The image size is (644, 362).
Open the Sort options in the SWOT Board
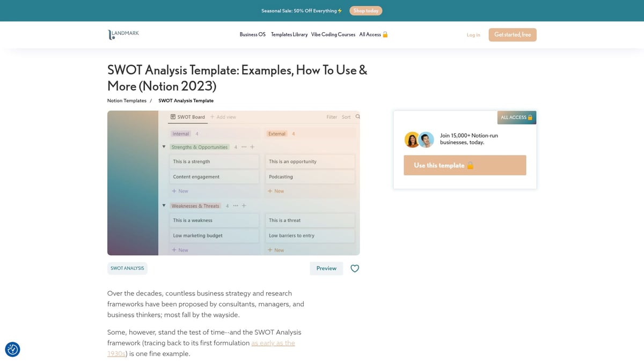[346, 116]
